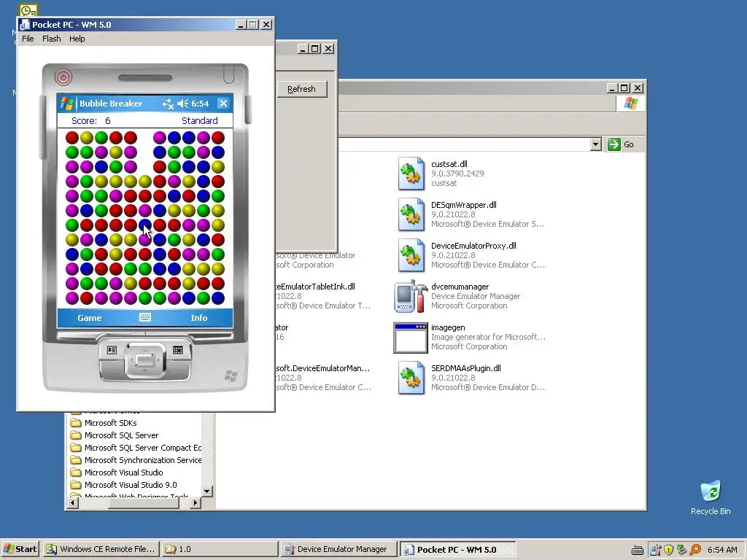Viewport: 747px width, 560px height.
Task: Click the security shield tray icon
Action: point(669,550)
